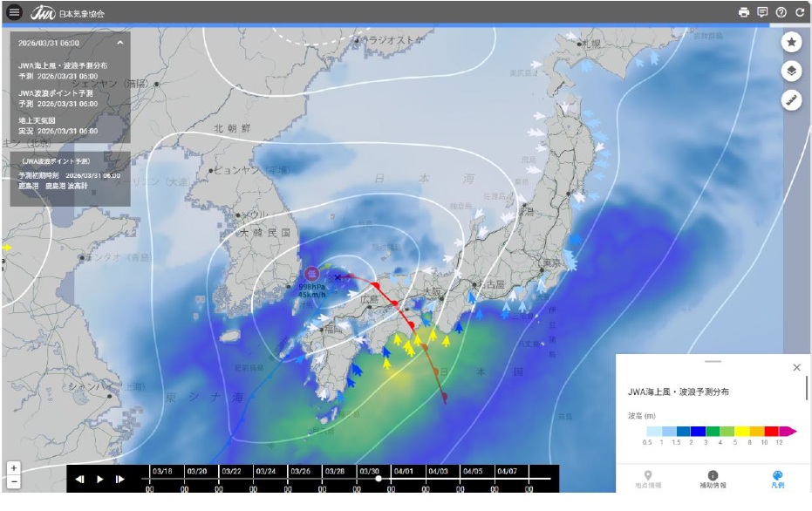The image size is (812, 511).
Task: Open the help question mark icon
Action: coord(781,12)
